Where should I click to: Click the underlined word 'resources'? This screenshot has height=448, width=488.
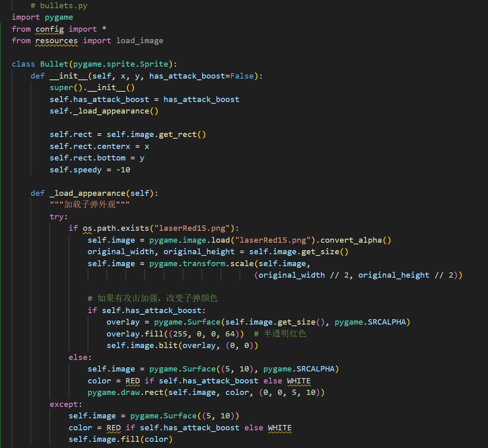pyautogui.click(x=56, y=41)
